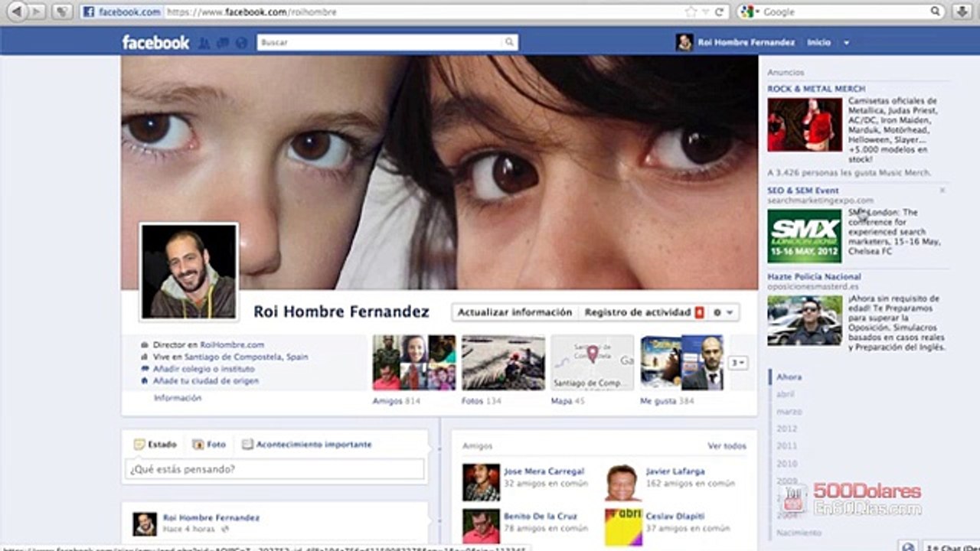Click the Google search magnifier icon
Viewport: 980px width, 551px height.
936,11
